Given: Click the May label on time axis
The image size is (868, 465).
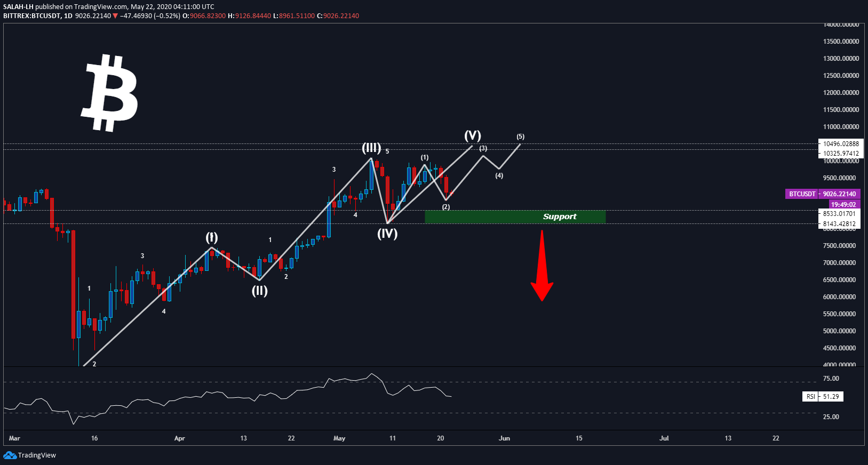Looking at the screenshot, I should [339, 438].
